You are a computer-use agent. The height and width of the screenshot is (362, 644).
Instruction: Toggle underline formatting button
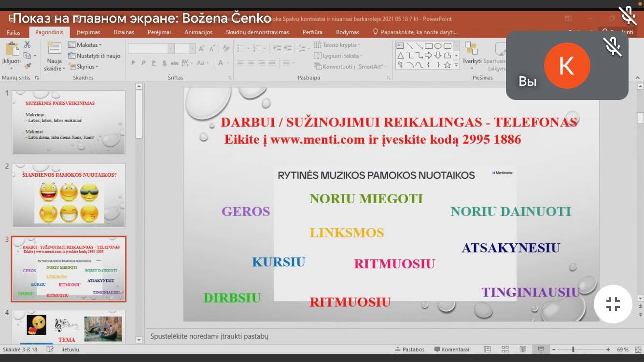pos(154,63)
